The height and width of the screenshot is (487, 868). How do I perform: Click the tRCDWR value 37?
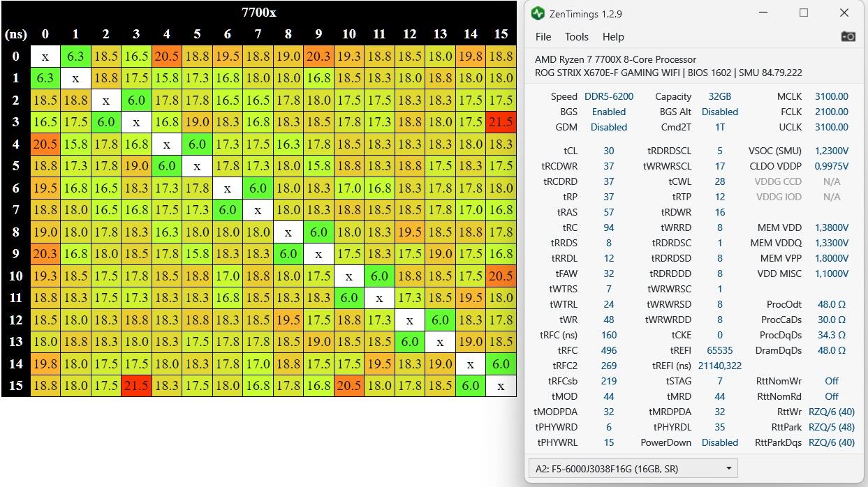coord(609,166)
